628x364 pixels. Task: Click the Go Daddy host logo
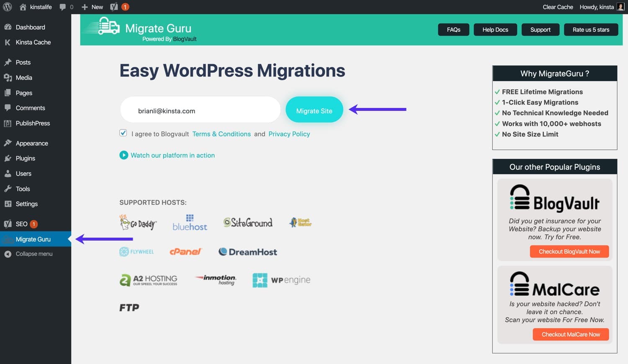[x=138, y=223]
